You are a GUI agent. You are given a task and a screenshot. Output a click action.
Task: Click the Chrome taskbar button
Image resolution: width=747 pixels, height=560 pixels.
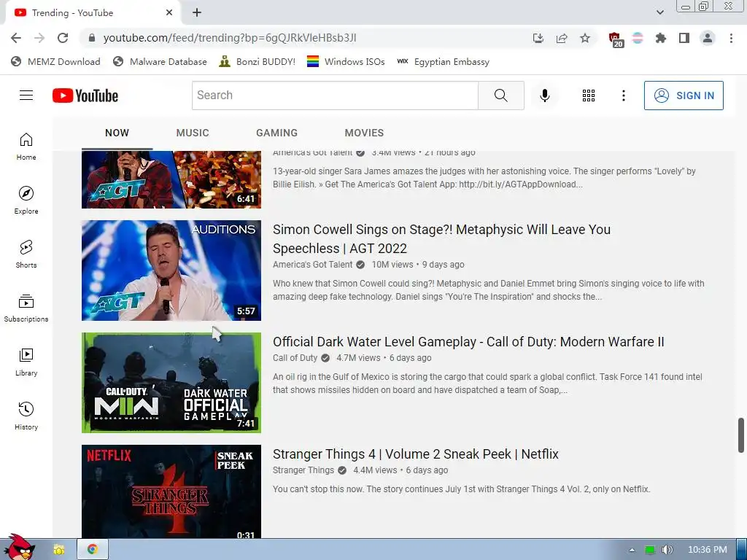(93, 550)
